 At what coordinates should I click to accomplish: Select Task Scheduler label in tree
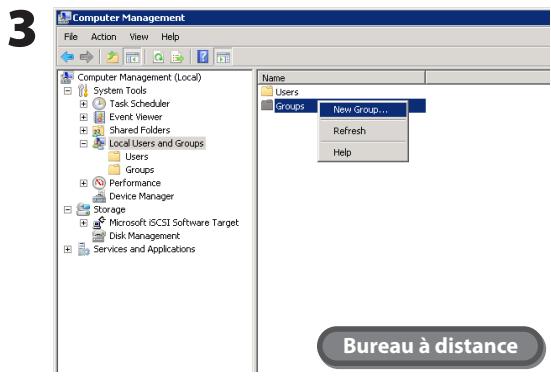(x=140, y=104)
